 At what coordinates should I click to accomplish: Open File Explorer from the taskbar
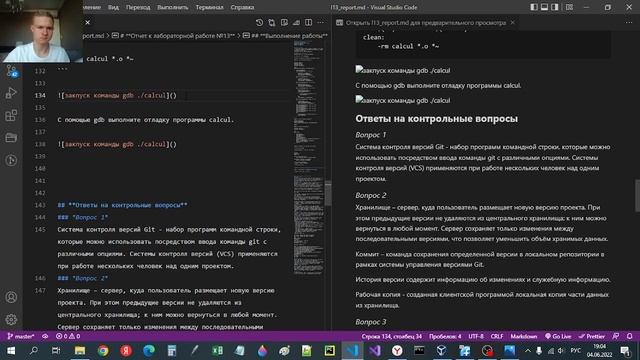pos(80,351)
